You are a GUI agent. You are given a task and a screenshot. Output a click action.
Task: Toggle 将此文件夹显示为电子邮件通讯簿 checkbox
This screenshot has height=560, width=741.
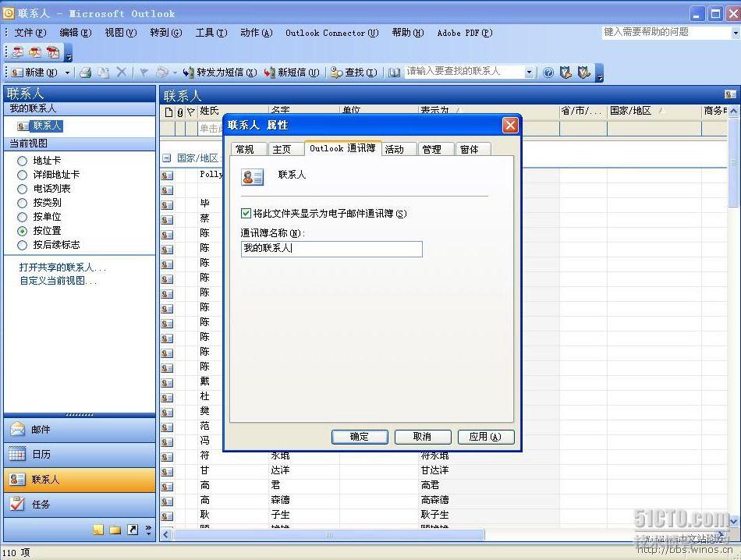tap(246, 214)
